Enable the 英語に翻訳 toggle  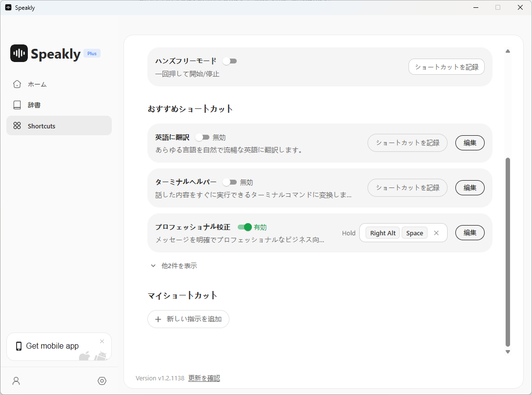[202, 138]
